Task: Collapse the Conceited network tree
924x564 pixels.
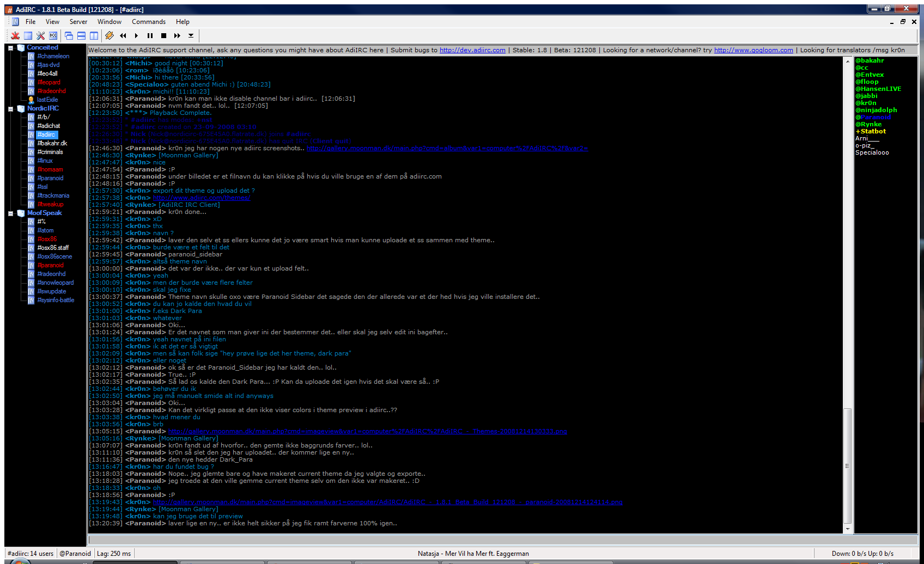Action: point(11,47)
